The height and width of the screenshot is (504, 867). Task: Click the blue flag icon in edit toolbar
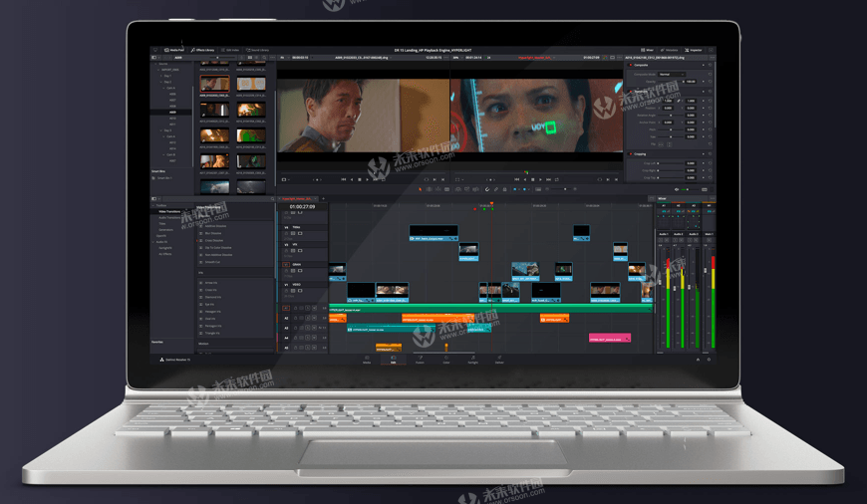(515, 189)
